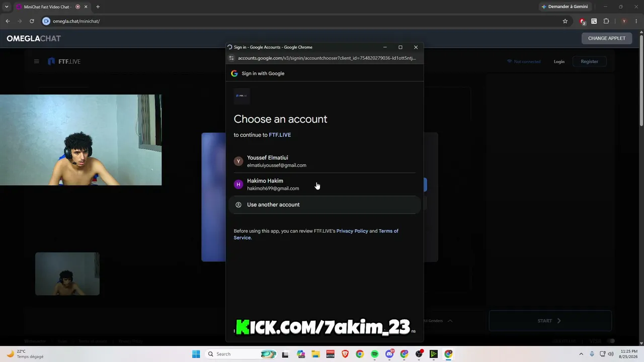Open Task View on the taskbar
Screen dimensions: 644x362
285,354
